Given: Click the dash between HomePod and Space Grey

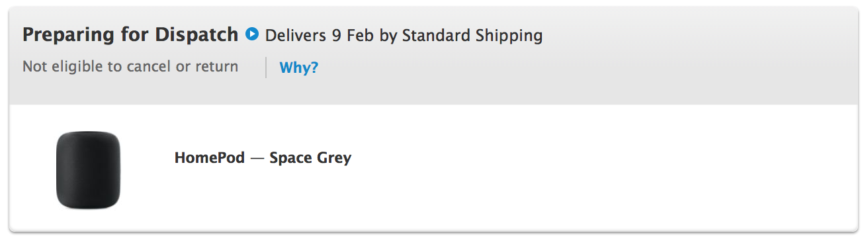Looking at the screenshot, I should click(x=257, y=158).
